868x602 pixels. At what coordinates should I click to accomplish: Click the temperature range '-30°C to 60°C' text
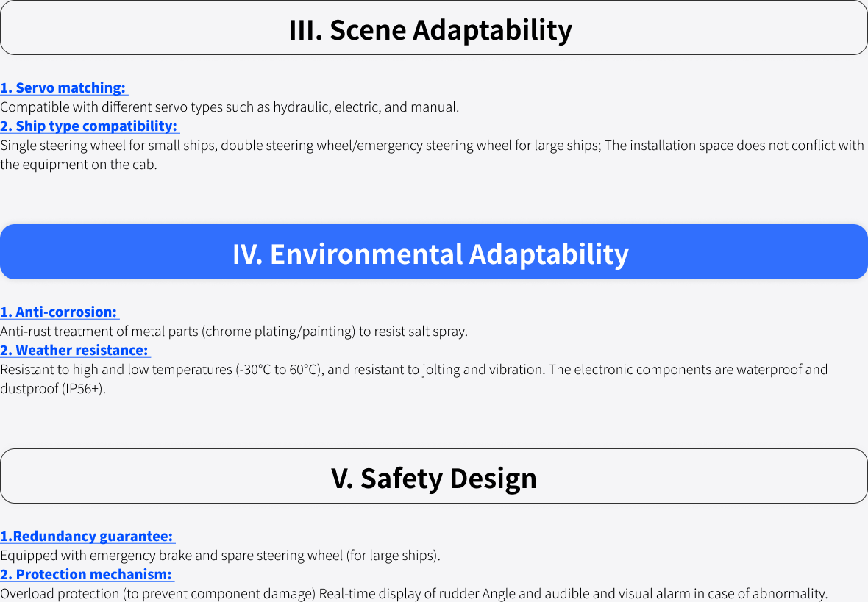click(279, 370)
